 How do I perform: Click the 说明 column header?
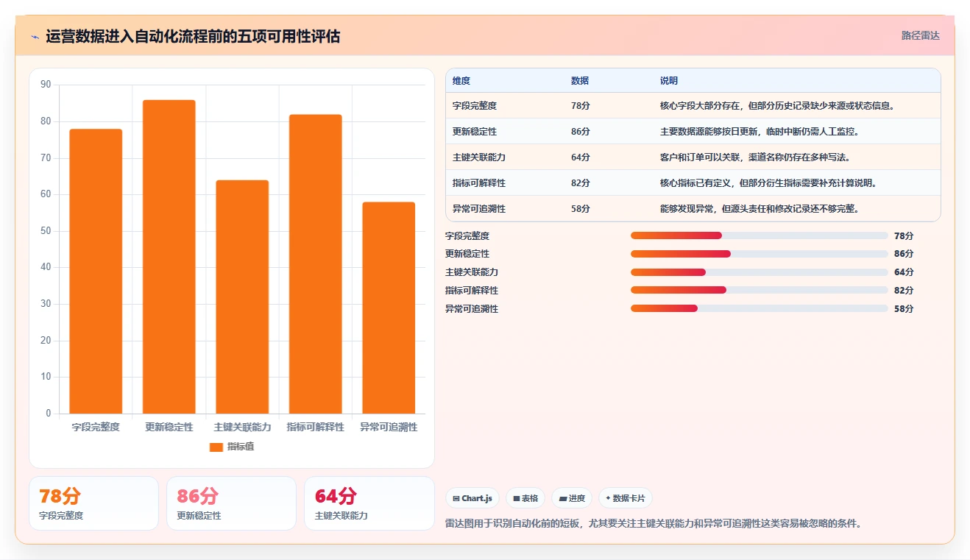pyautogui.click(x=669, y=81)
